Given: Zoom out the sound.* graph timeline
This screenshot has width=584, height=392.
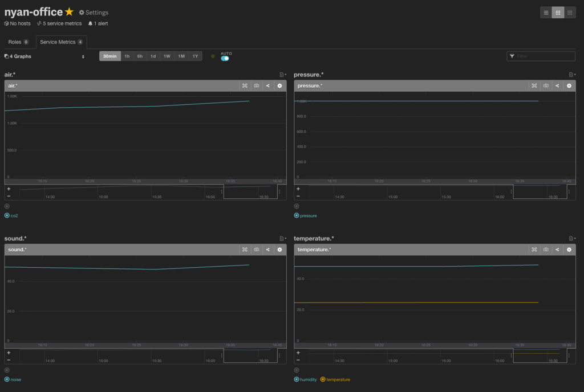Looking at the screenshot, I should click(x=9, y=360).
